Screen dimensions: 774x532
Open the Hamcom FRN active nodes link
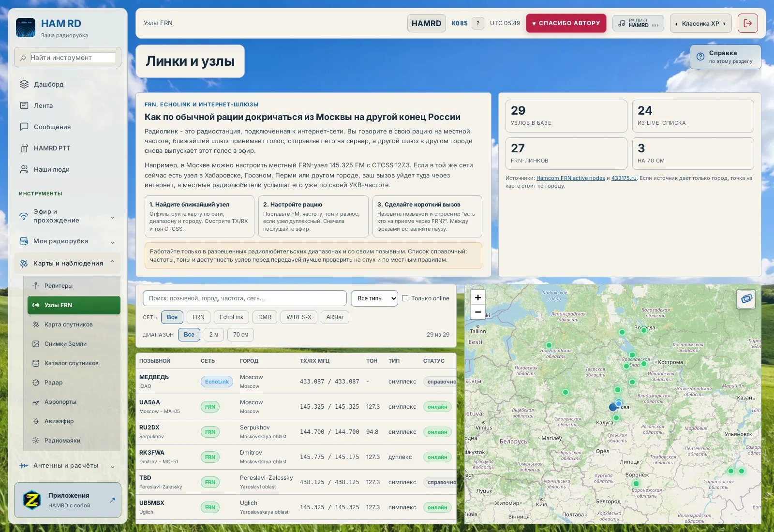coord(570,178)
